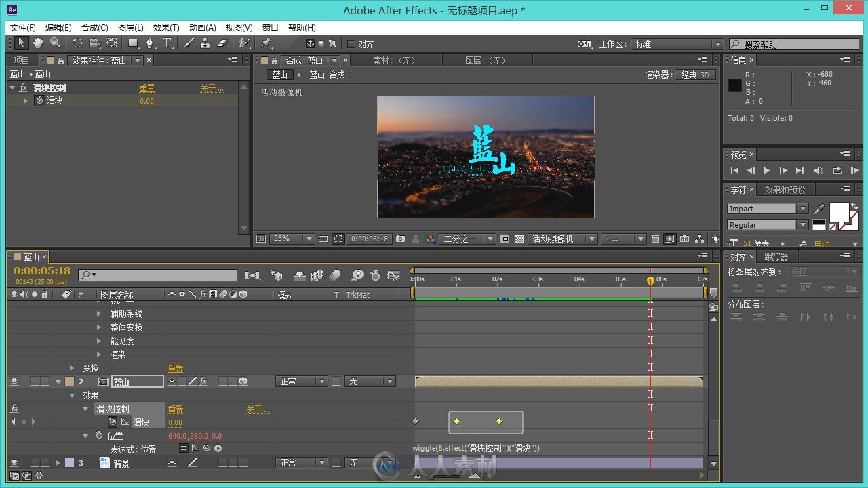Open the 活动摄像机 view dropdown

563,239
